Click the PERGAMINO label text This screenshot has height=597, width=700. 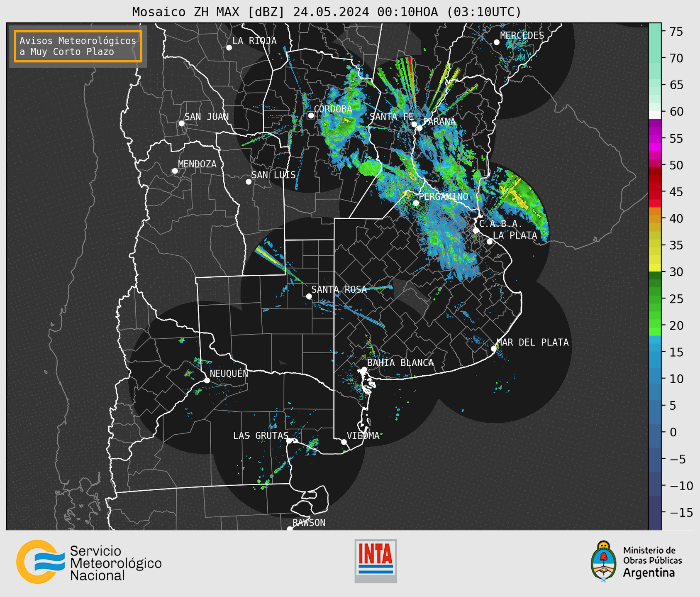tap(443, 197)
